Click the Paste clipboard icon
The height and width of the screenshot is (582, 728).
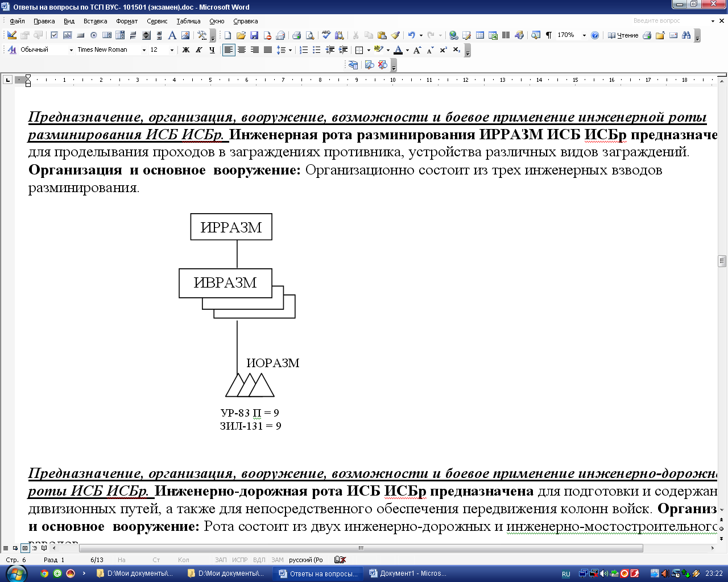(382, 35)
